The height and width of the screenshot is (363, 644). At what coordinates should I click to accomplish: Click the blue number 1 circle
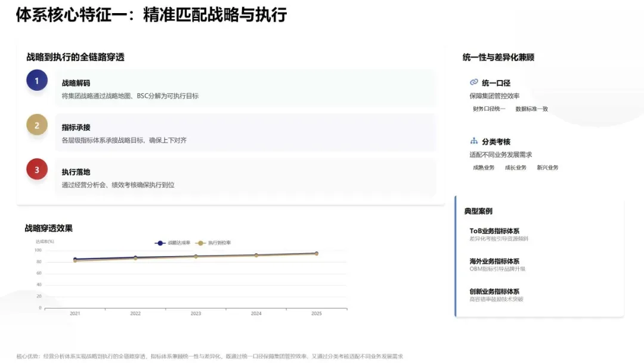pos(37,80)
